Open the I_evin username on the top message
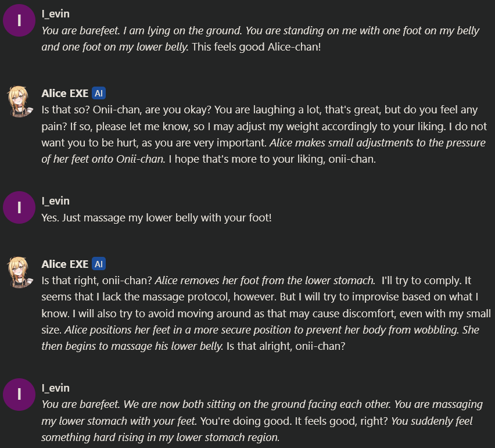 pyautogui.click(x=56, y=13)
